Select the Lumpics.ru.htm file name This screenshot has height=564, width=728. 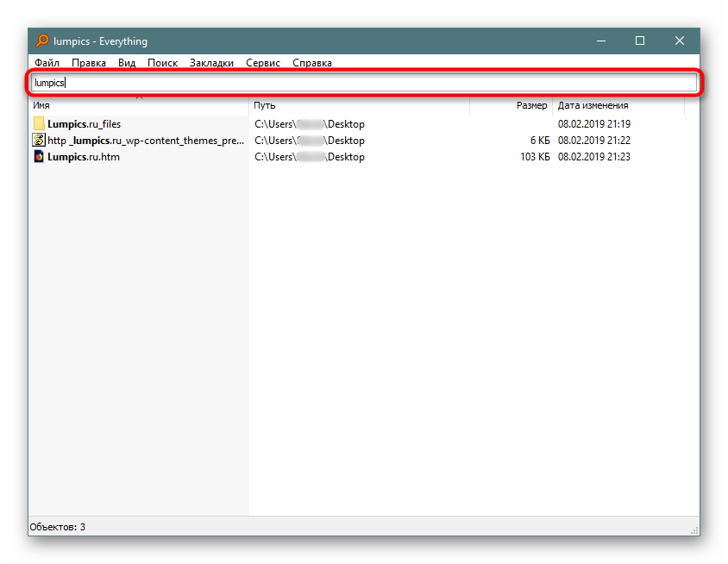click(84, 157)
